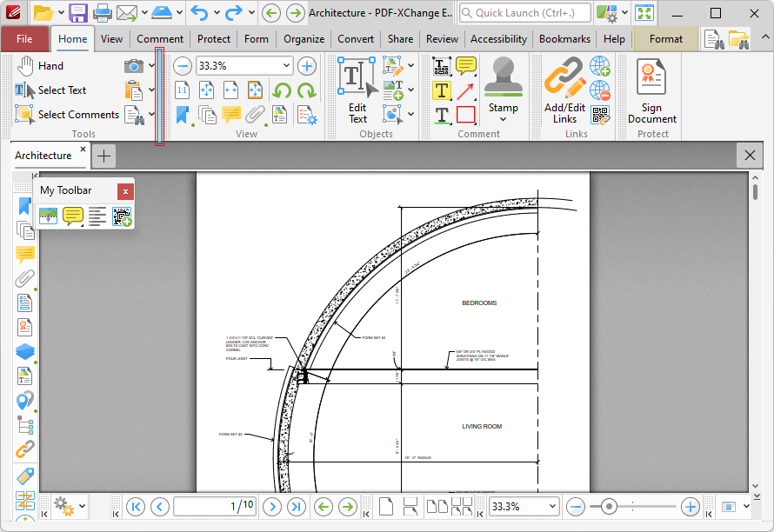Switch to single page layout in status bar

pyautogui.click(x=386, y=506)
